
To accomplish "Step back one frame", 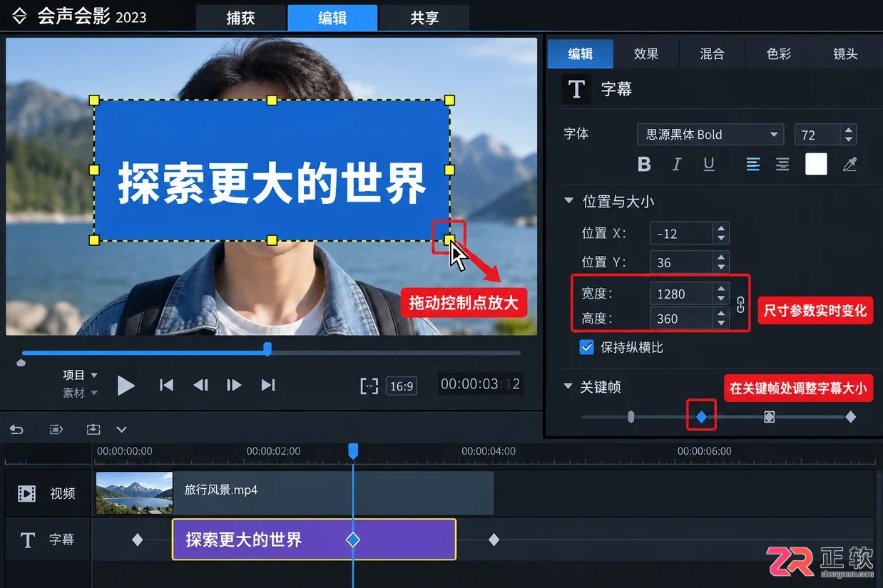I will point(200,386).
